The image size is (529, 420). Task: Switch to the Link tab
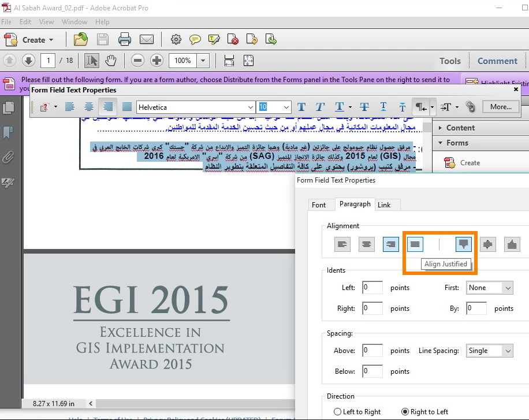[384, 205]
